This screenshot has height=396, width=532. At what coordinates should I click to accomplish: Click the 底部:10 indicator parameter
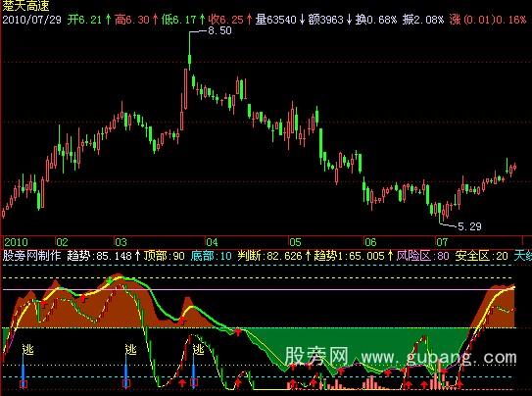(211, 256)
